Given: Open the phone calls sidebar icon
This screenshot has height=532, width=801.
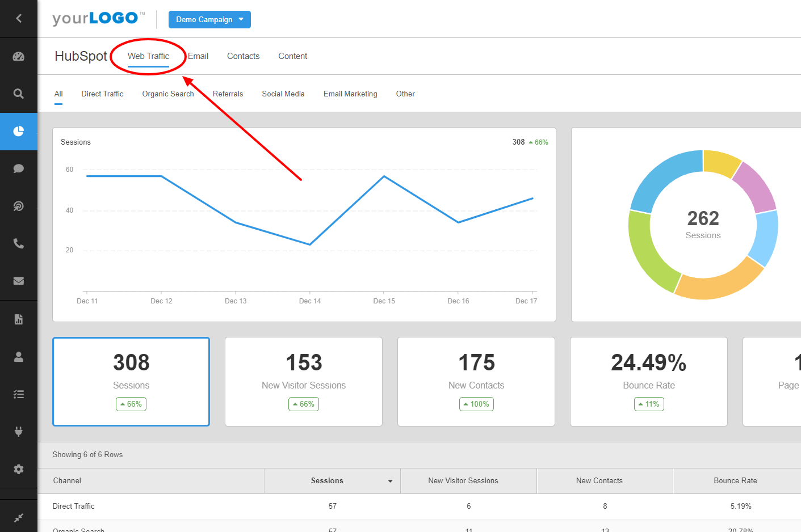Looking at the screenshot, I should 19,243.
